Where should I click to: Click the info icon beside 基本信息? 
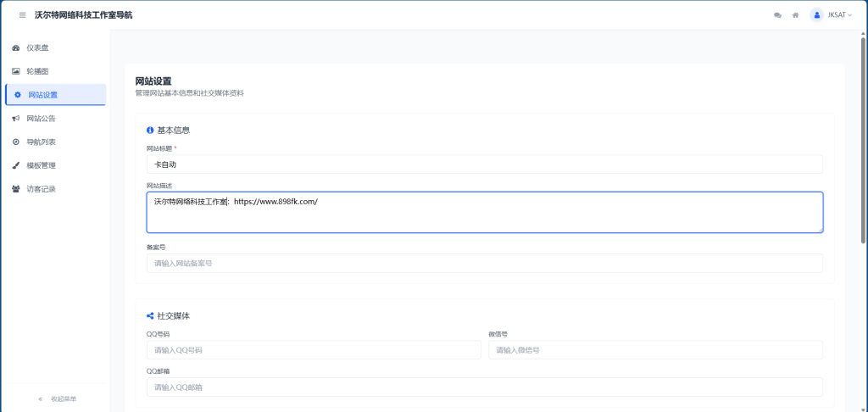click(x=150, y=131)
